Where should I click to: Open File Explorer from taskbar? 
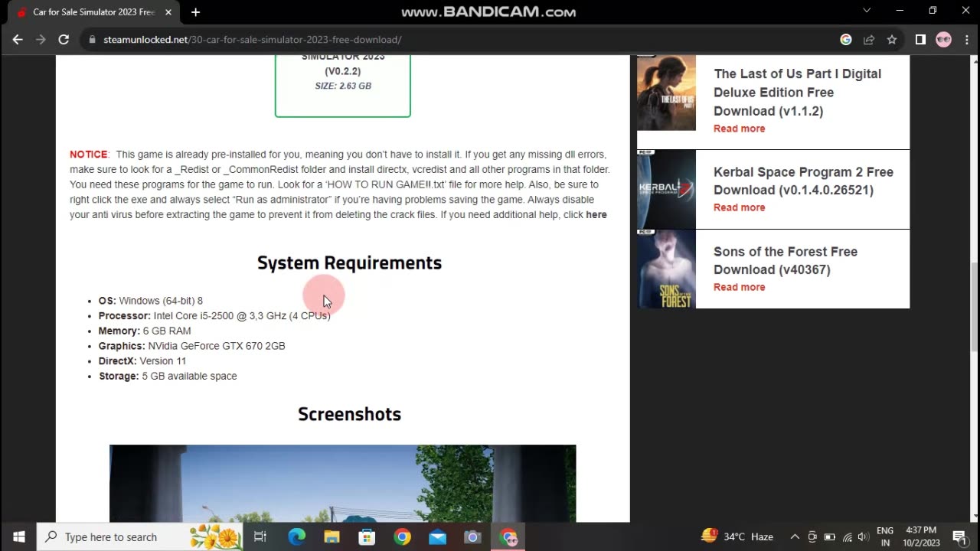pos(332,536)
